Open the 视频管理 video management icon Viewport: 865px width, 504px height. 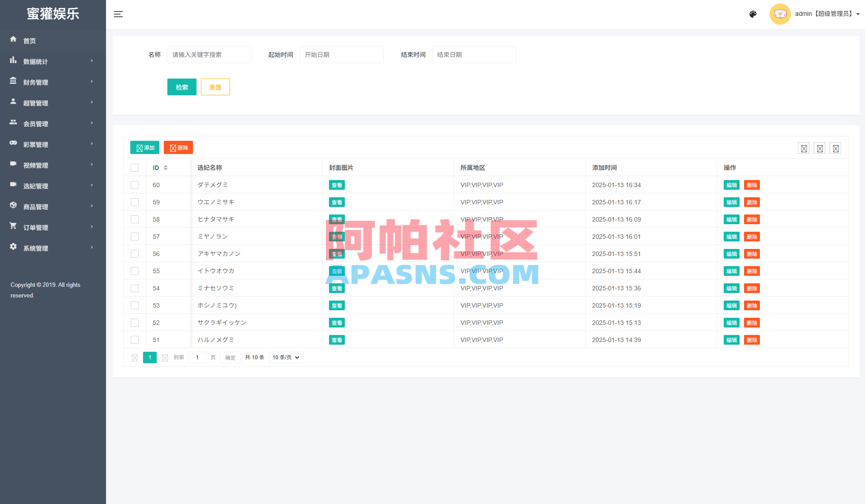pos(13,165)
